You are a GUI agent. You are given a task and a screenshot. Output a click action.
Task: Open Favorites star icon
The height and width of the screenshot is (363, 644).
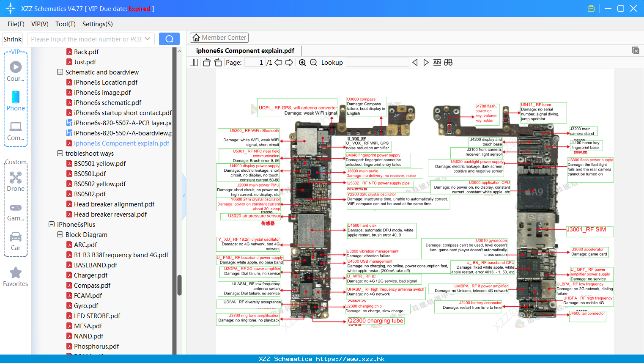(x=16, y=272)
